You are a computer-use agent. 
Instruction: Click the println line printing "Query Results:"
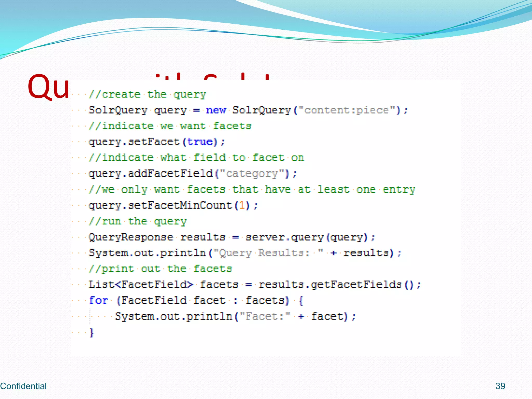[x=245, y=253]
